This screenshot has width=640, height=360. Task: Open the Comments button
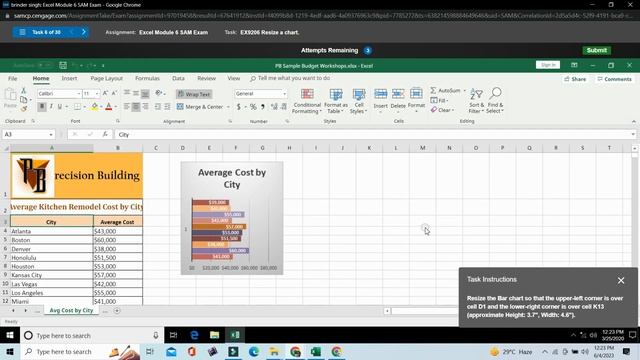[614, 79]
